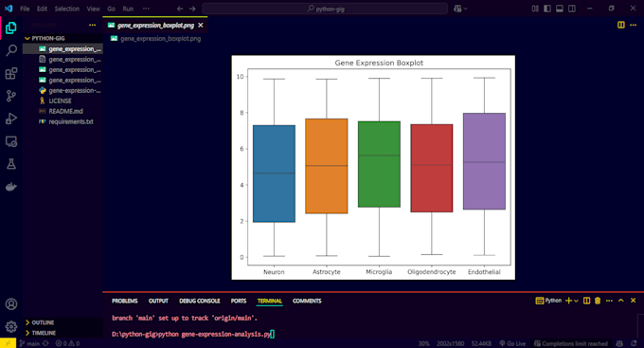Open the editor More Actions ellipsis
This screenshot has width=644, height=348.
point(633,25)
